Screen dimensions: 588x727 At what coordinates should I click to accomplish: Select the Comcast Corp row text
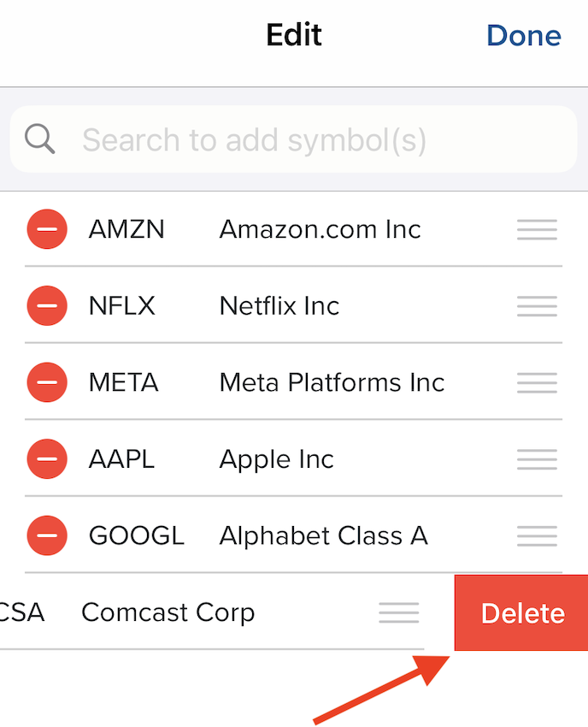coord(168,612)
